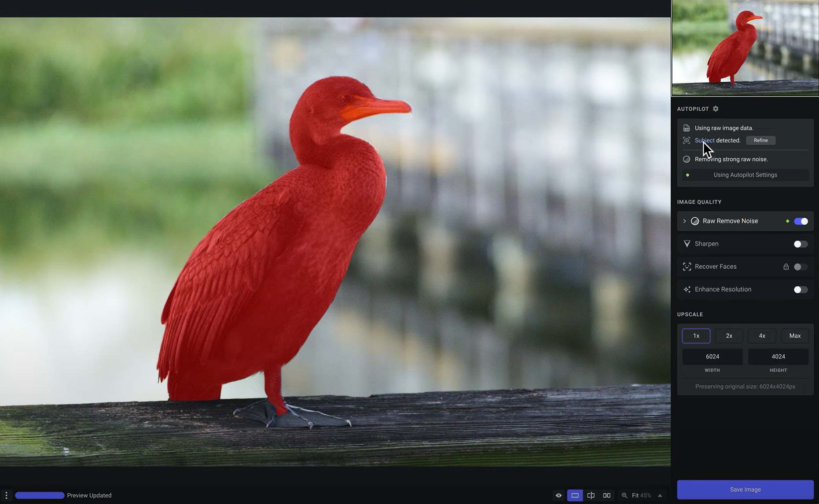Click the subject detection icon beside Subject detected

pyautogui.click(x=687, y=140)
